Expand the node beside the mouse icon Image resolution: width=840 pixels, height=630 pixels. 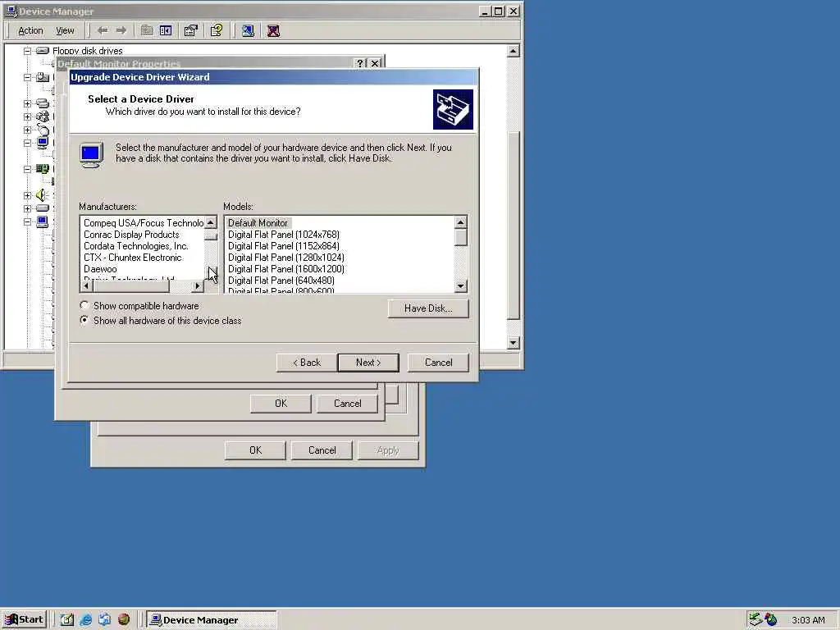tap(27, 130)
